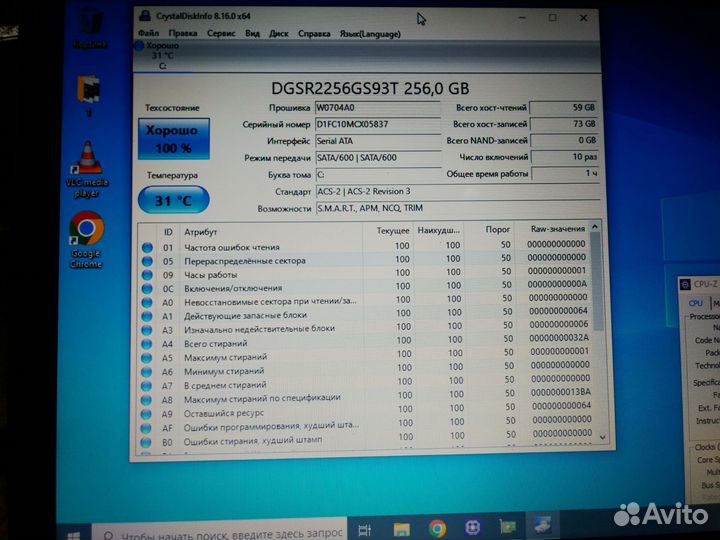Click status circle for A8 Максимум стираний по спецификации
This screenshot has height=540, width=720.
(x=146, y=400)
